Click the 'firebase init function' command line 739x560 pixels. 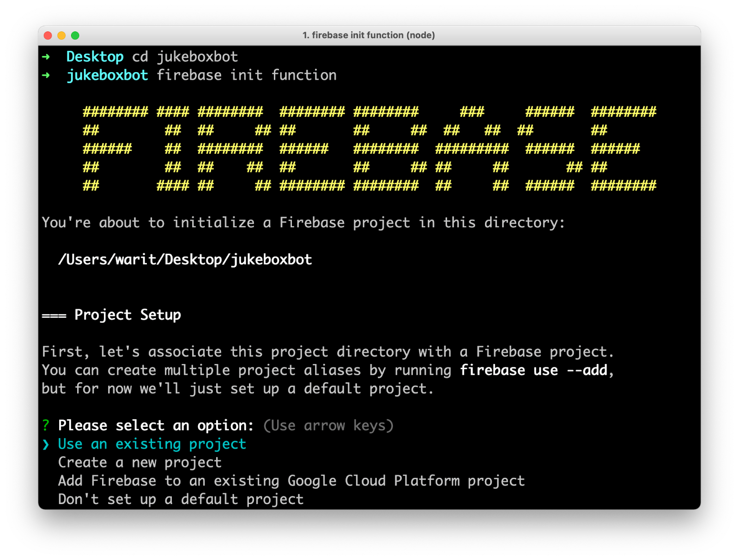click(x=247, y=75)
